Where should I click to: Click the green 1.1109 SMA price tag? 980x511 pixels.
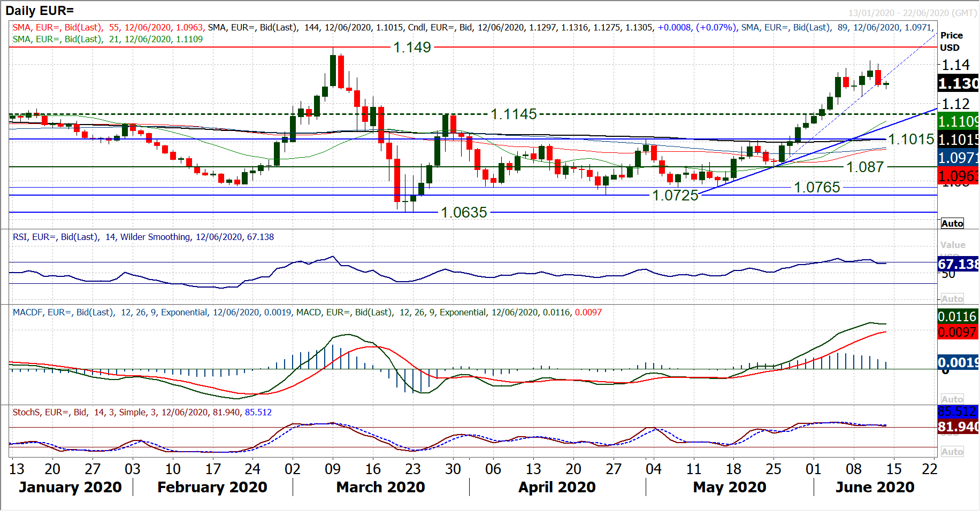(x=958, y=121)
